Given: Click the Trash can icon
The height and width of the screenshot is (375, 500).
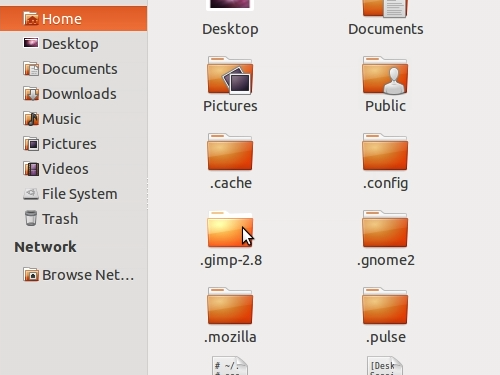Looking at the screenshot, I should [x=31, y=218].
